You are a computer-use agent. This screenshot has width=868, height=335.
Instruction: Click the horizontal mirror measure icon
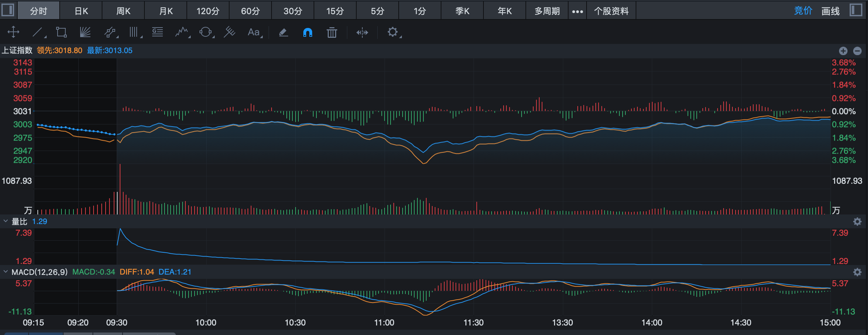pyautogui.click(x=362, y=33)
